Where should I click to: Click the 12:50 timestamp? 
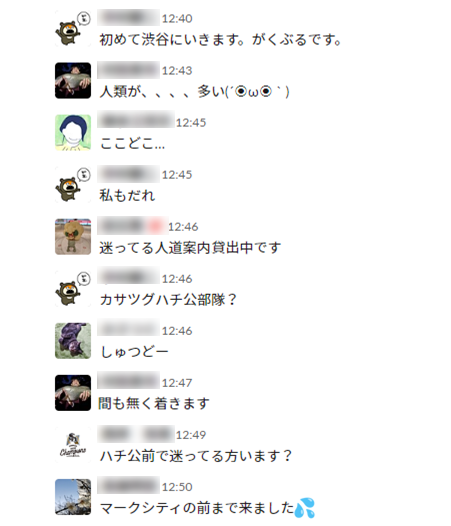click(177, 487)
